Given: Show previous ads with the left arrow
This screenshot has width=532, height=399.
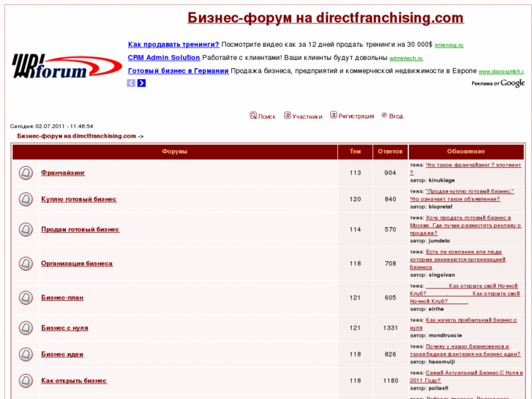Looking at the screenshot, I should 131,83.
